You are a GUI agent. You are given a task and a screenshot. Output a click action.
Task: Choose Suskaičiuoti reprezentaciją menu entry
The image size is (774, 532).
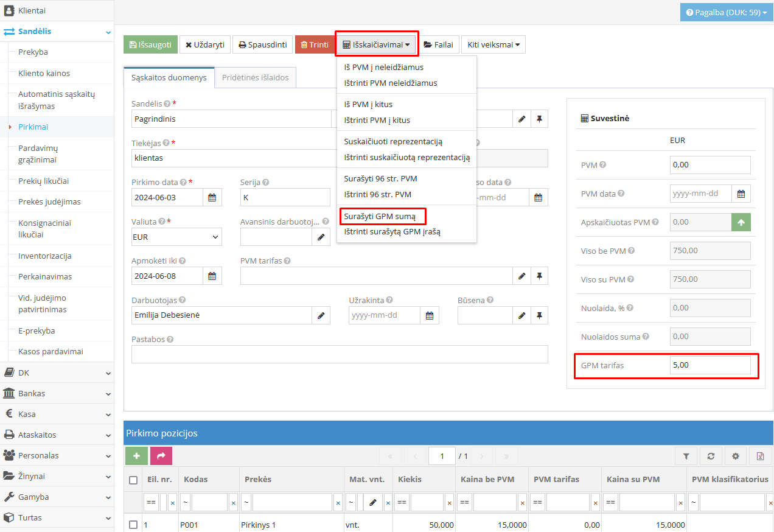pyautogui.click(x=393, y=141)
